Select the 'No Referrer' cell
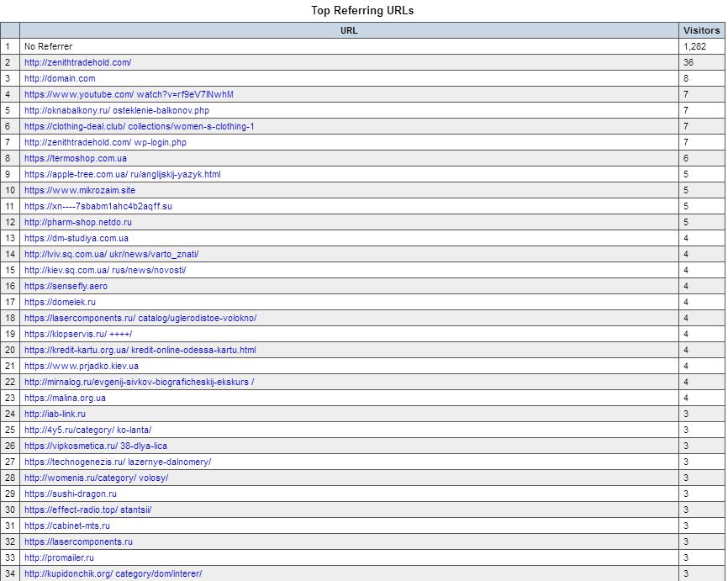The height and width of the screenshot is (581, 728). pyautogui.click(x=349, y=46)
